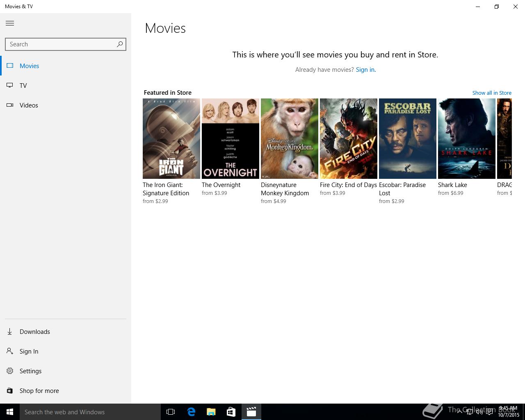Click the Settings gear icon
The image size is (525, 420).
click(10, 371)
